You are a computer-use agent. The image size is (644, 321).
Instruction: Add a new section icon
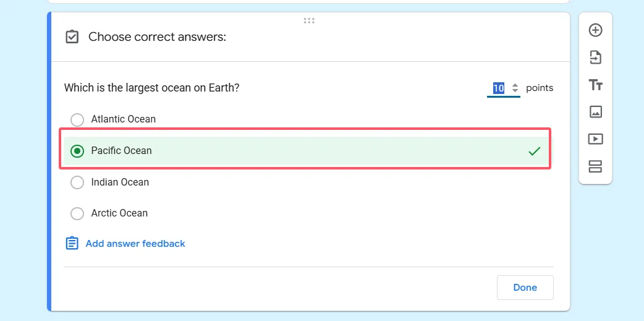point(595,166)
